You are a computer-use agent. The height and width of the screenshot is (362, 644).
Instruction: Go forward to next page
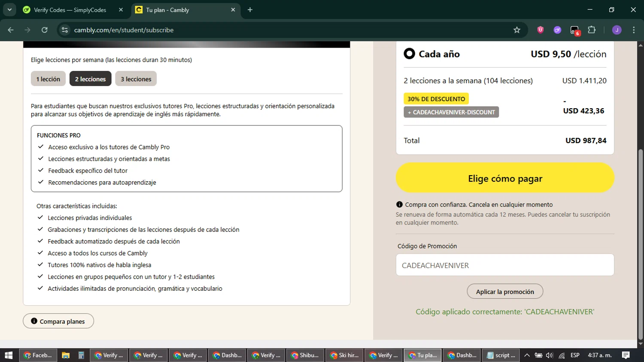[x=27, y=30]
